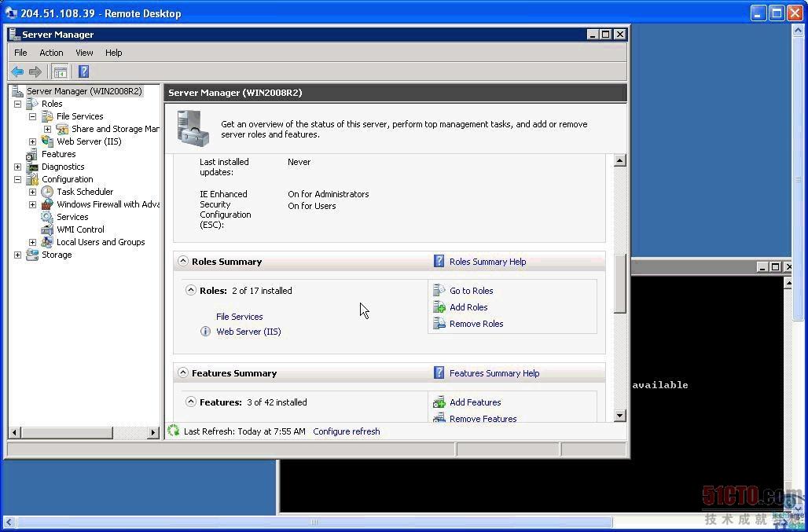Image resolution: width=808 pixels, height=532 pixels.
Task: Open the Help toolbar icon
Action: click(x=83, y=72)
